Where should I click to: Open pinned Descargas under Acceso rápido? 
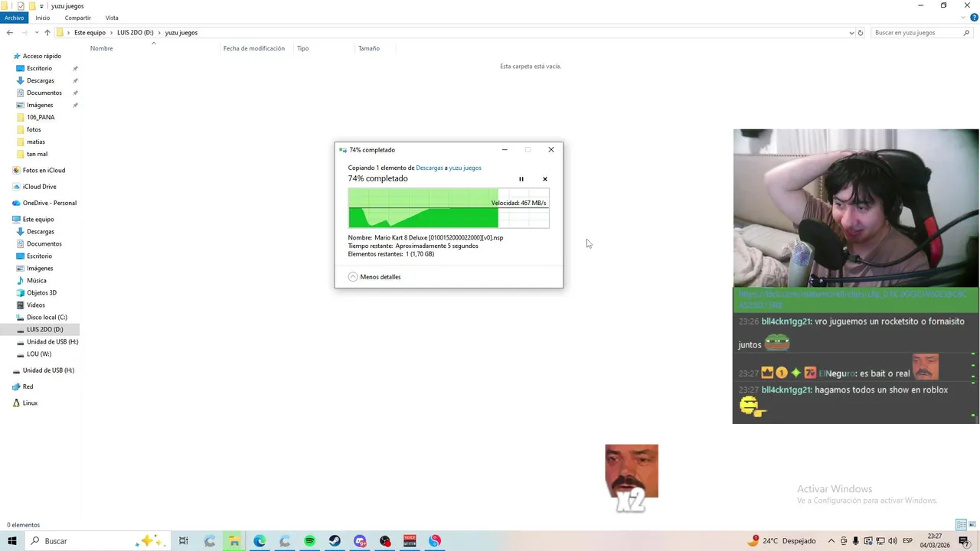coord(40,80)
